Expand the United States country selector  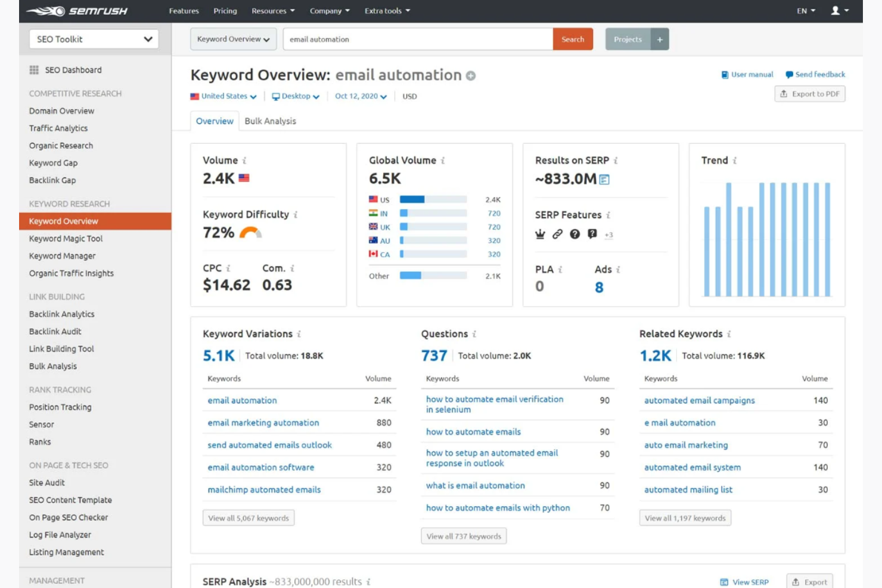223,97
